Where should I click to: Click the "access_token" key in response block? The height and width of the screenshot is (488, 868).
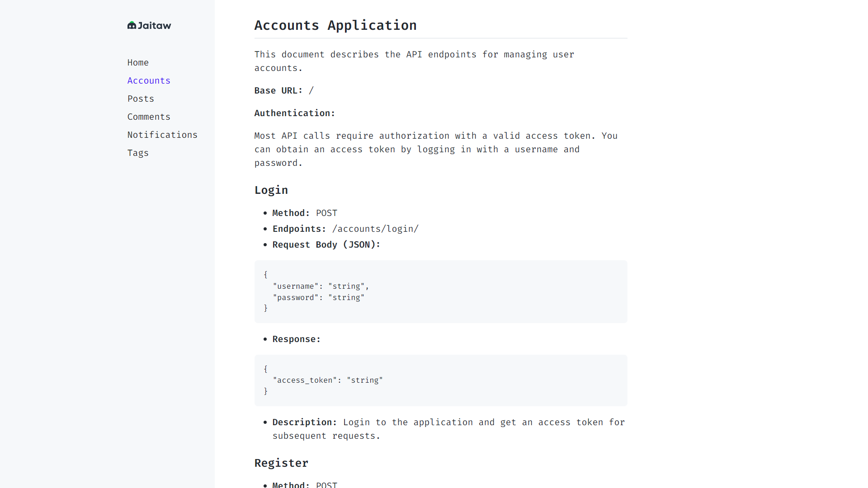pos(305,380)
